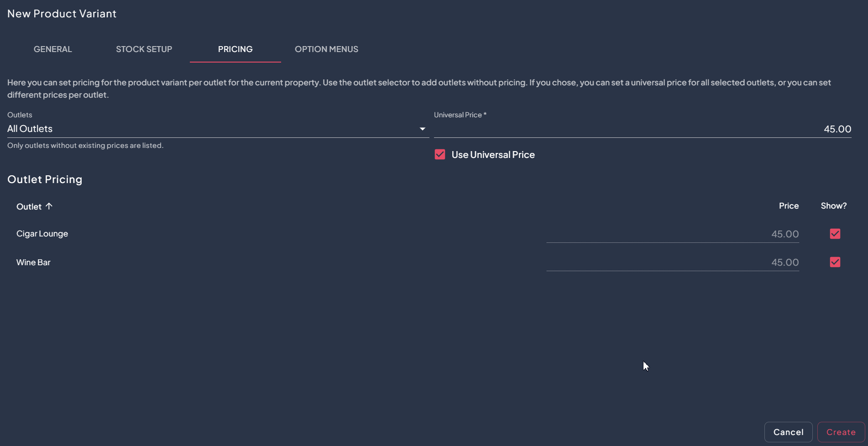Click the Show? column header
This screenshot has height=446, width=868.
tap(833, 206)
